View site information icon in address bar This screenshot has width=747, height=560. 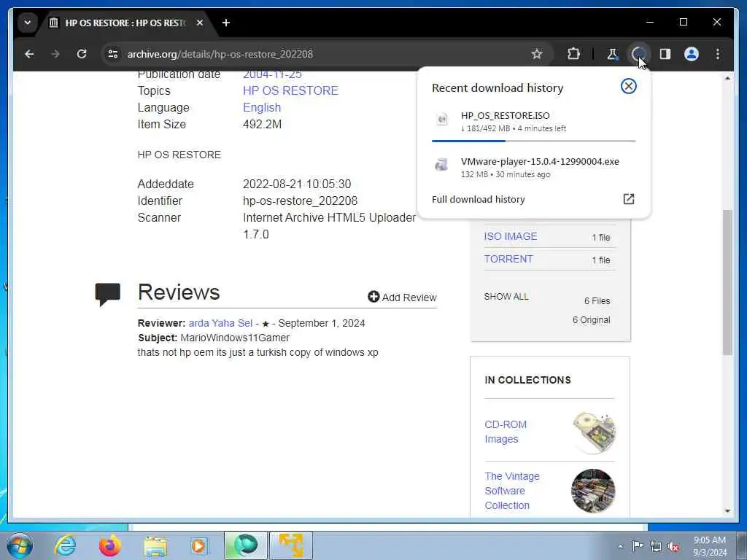[113, 54]
